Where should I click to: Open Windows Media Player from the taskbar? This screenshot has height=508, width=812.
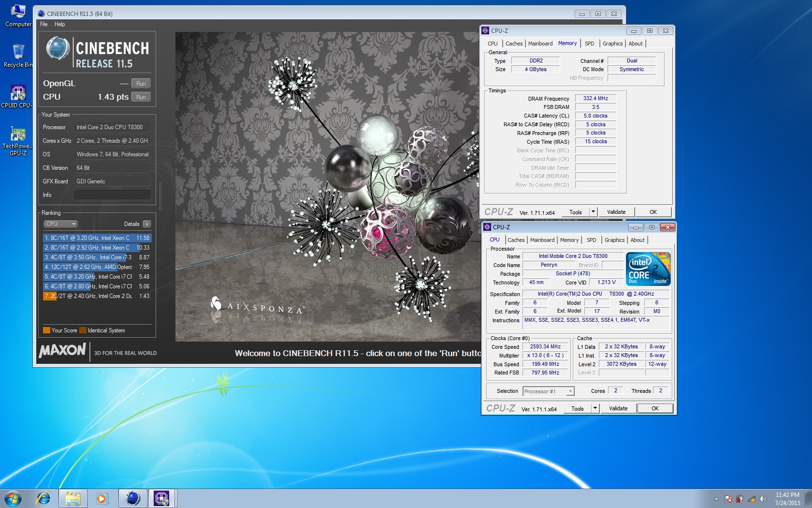tap(101, 498)
